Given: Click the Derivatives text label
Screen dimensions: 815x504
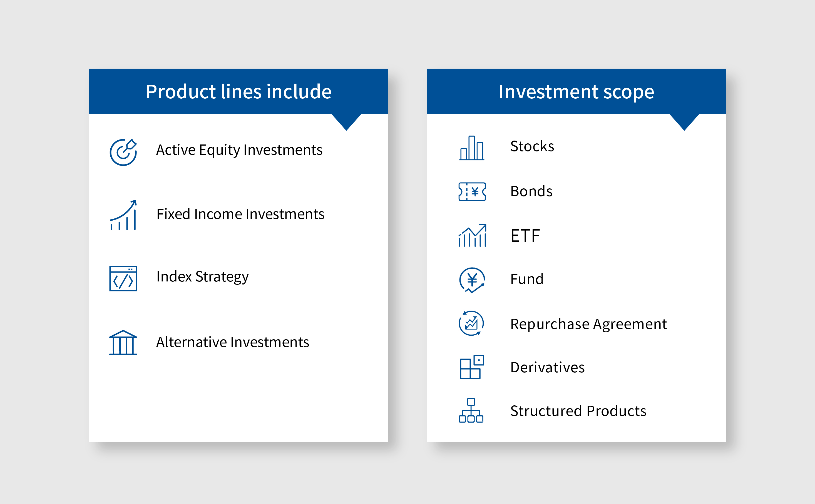Looking at the screenshot, I should pos(548,367).
